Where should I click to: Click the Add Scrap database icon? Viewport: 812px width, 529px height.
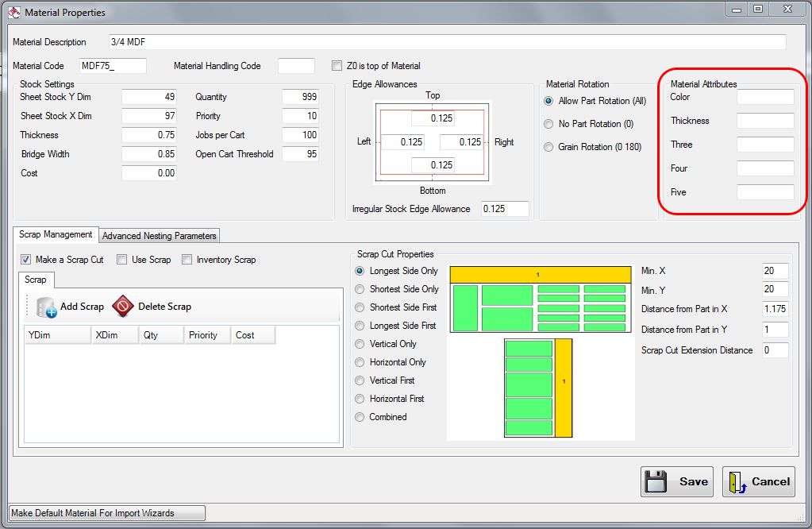point(47,307)
